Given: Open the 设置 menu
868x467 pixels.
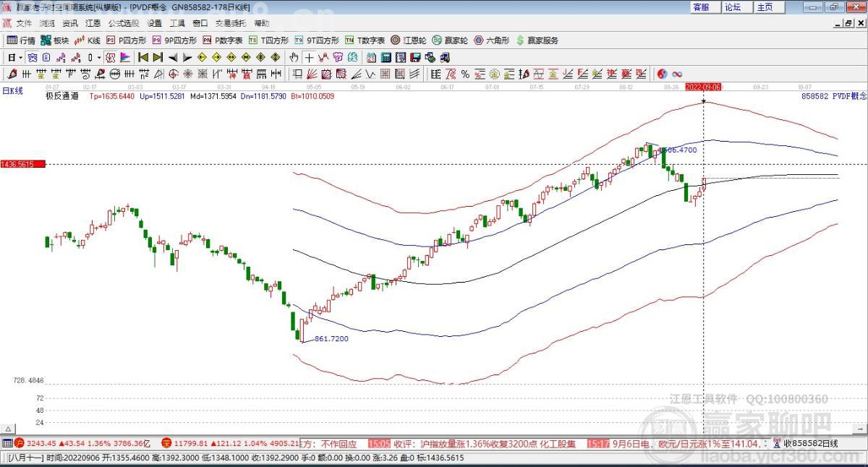Looking at the screenshot, I should (x=155, y=23).
